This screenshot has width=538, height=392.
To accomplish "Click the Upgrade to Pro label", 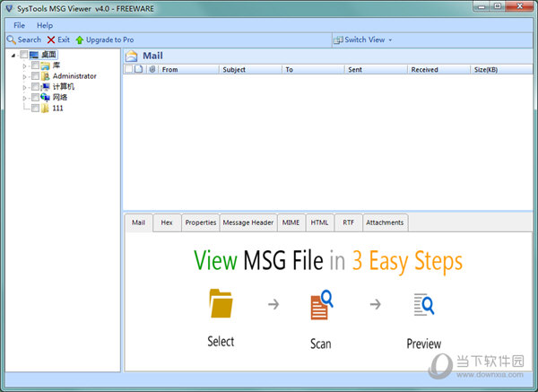I will click(x=109, y=39).
